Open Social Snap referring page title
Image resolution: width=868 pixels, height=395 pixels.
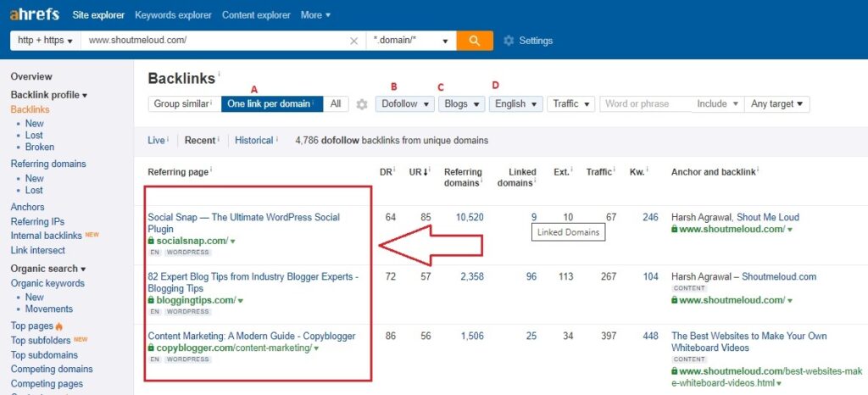click(x=243, y=223)
